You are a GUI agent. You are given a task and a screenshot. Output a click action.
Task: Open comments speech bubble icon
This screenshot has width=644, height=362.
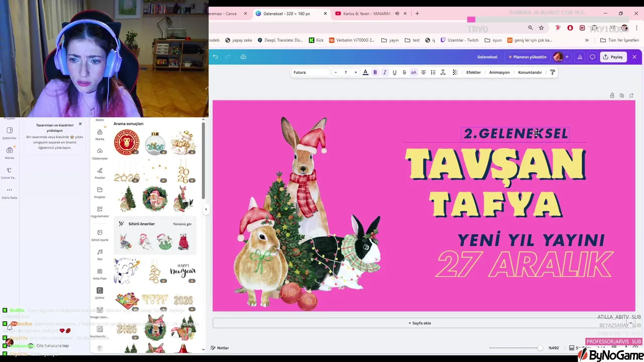[x=592, y=57]
